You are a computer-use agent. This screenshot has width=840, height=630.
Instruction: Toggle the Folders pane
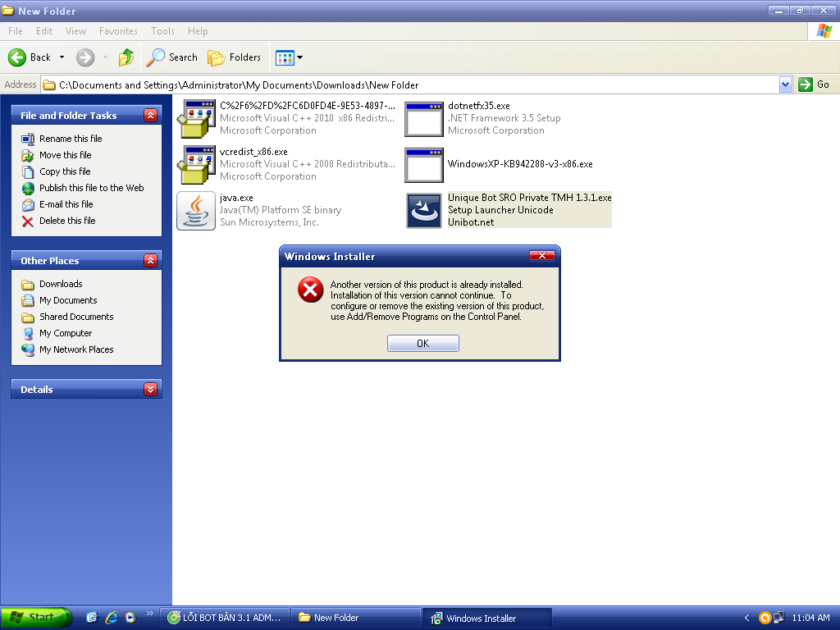[234, 57]
